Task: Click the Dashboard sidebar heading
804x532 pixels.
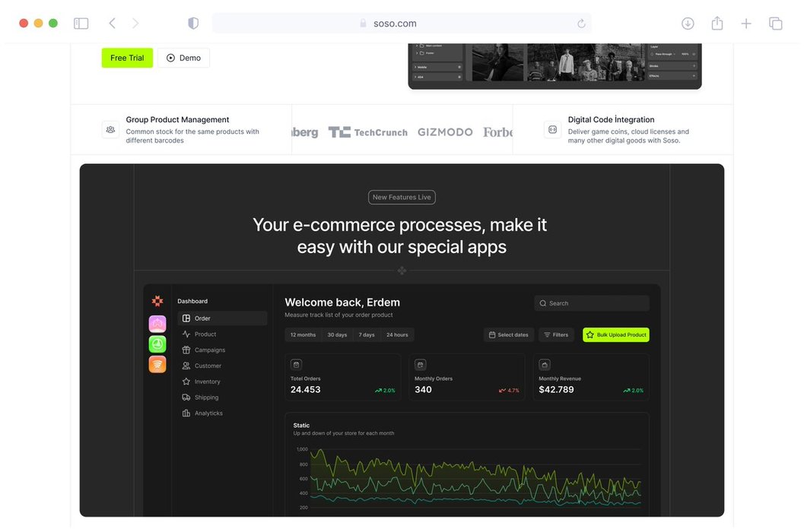Action: 192,302
